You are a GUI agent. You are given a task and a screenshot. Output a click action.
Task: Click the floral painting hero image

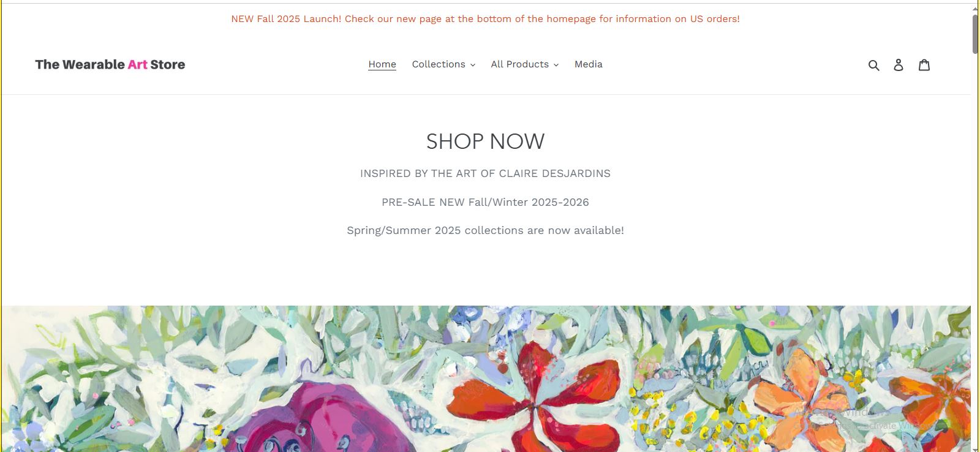click(x=486, y=379)
